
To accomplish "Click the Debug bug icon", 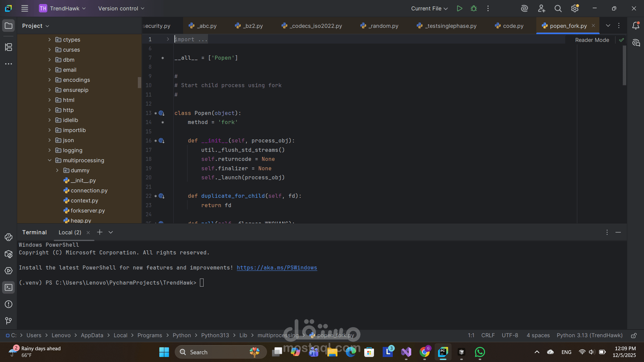I will tap(474, 8).
